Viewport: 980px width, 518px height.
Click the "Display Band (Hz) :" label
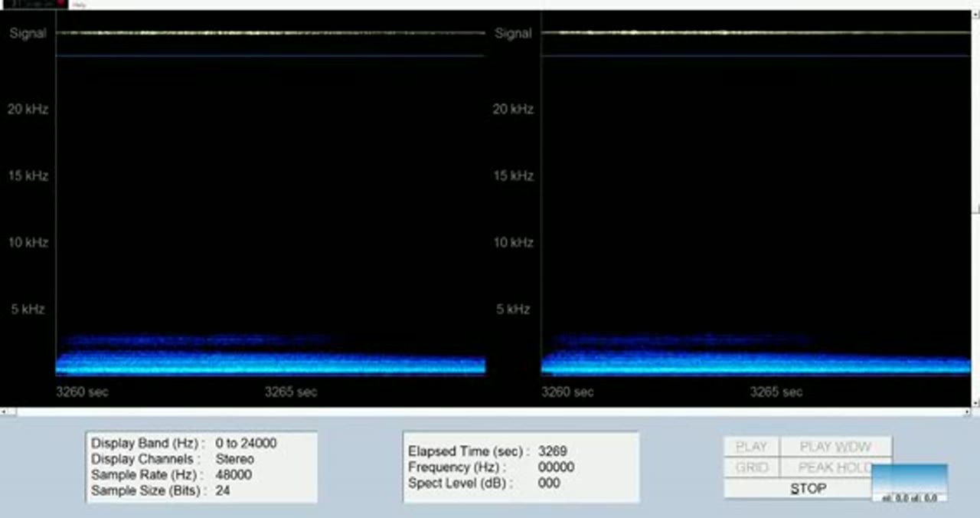(149, 443)
